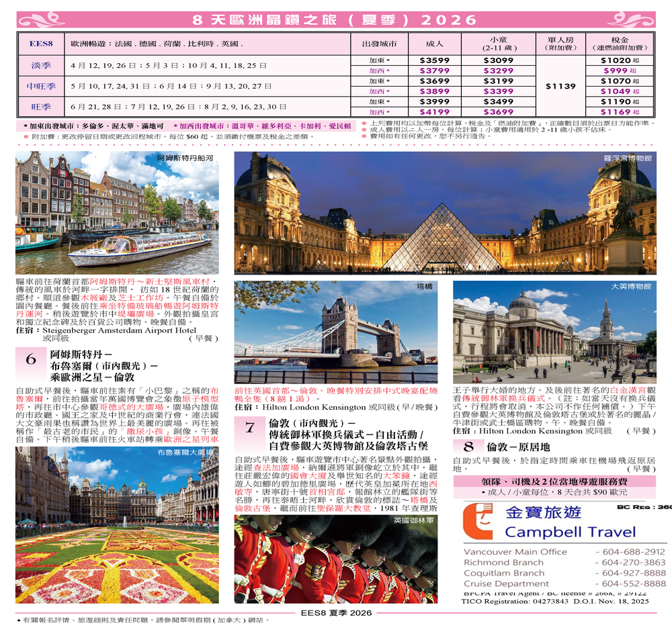The width and height of the screenshot is (672, 642).
Task: Select the 中旺季 season row label
Action: (x=41, y=86)
